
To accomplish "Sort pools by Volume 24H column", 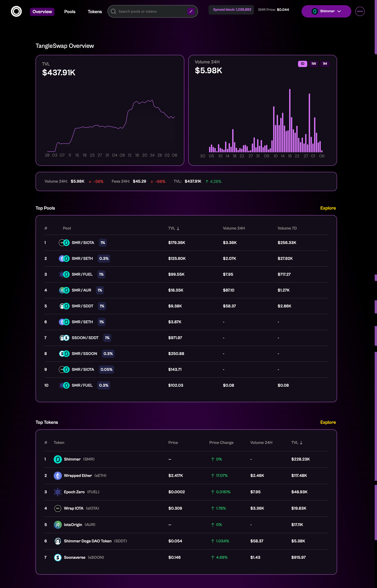I will (234, 228).
